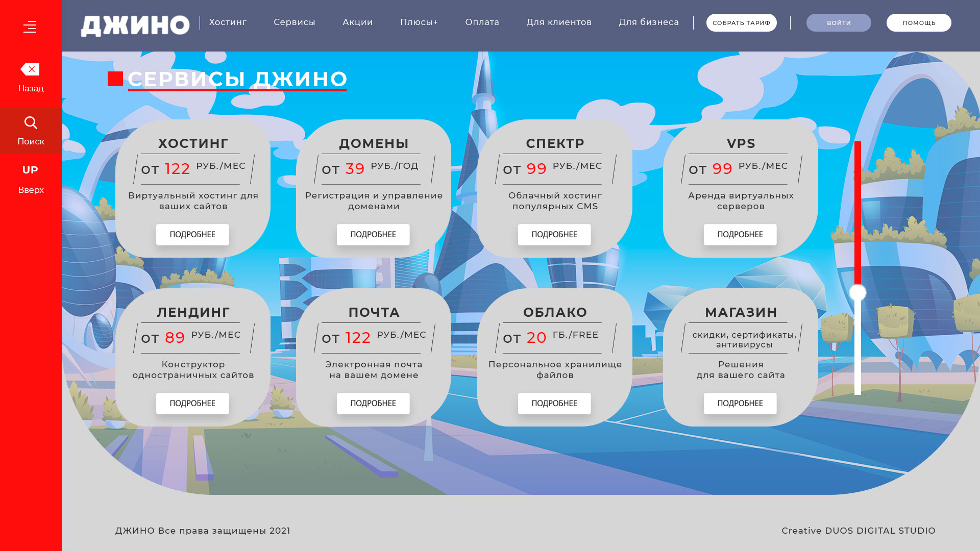The height and width of the screenshot is (551, 980).
Task: Open the Акции menu item
Action: click(x=358, y=22)
